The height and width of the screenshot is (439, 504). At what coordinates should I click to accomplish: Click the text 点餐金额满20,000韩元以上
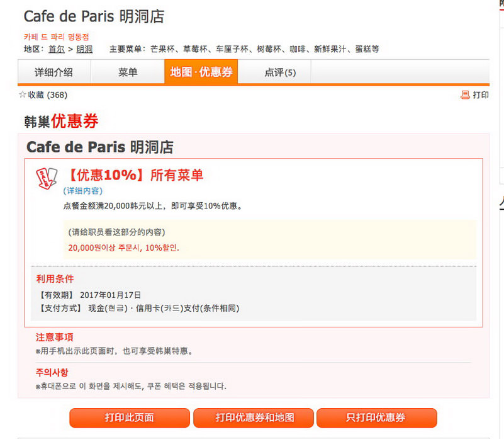coord(114,206)
